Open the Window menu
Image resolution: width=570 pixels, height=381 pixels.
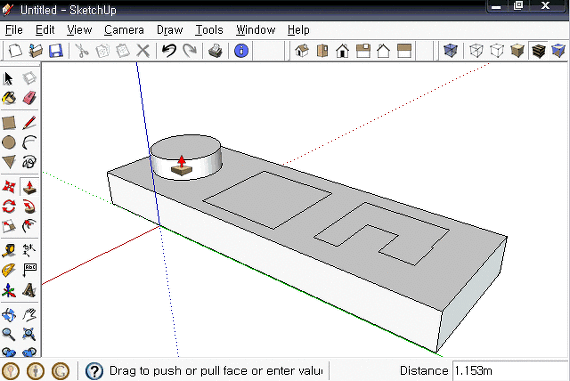tap(256, 30)
